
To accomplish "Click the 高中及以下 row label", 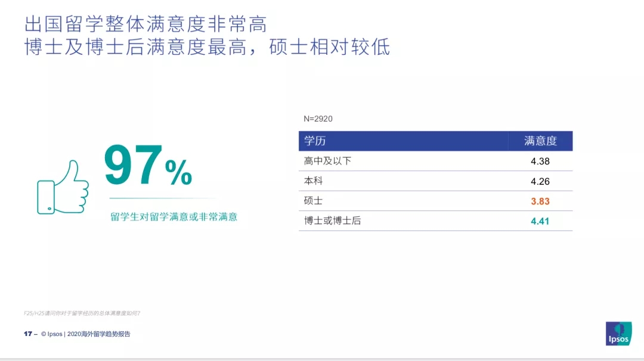I will click(x=327, y=161).
